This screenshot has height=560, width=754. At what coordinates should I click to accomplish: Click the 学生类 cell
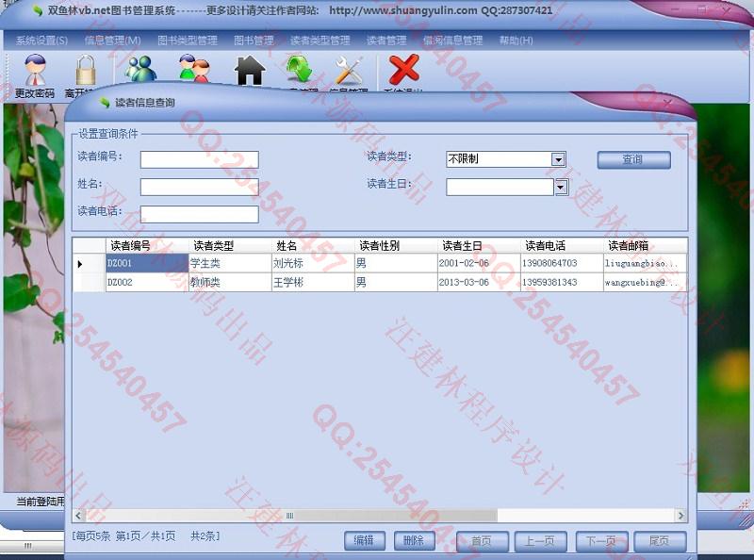[x=230, y=263]
